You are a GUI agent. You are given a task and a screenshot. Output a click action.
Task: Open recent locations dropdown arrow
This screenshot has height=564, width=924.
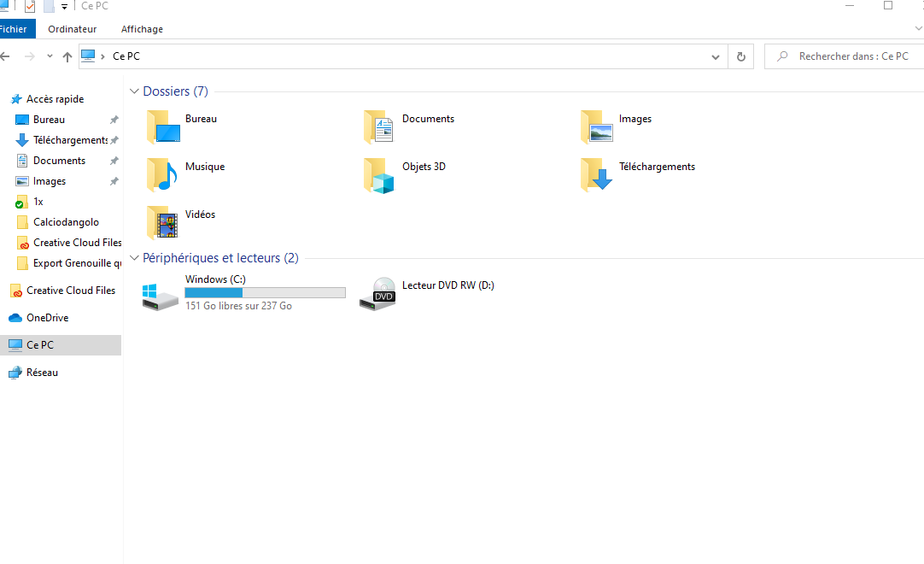[50, 56]
